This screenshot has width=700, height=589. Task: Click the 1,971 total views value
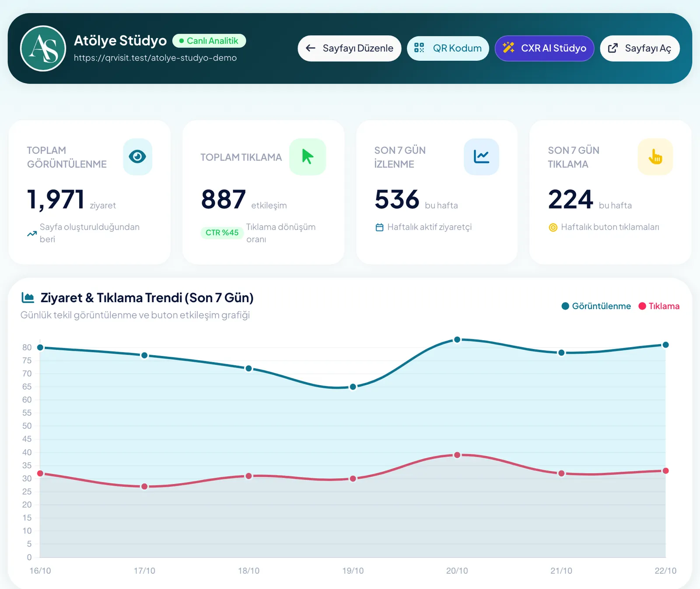tap(56, 200)
